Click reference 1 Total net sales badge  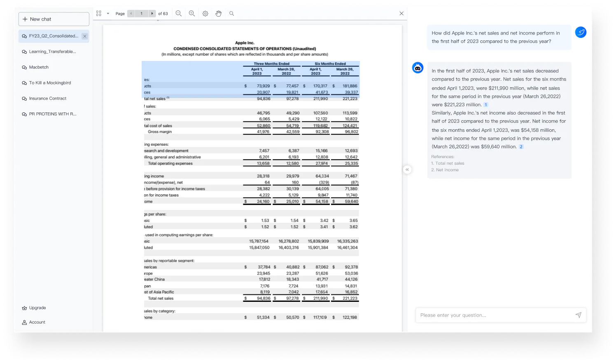486,105
